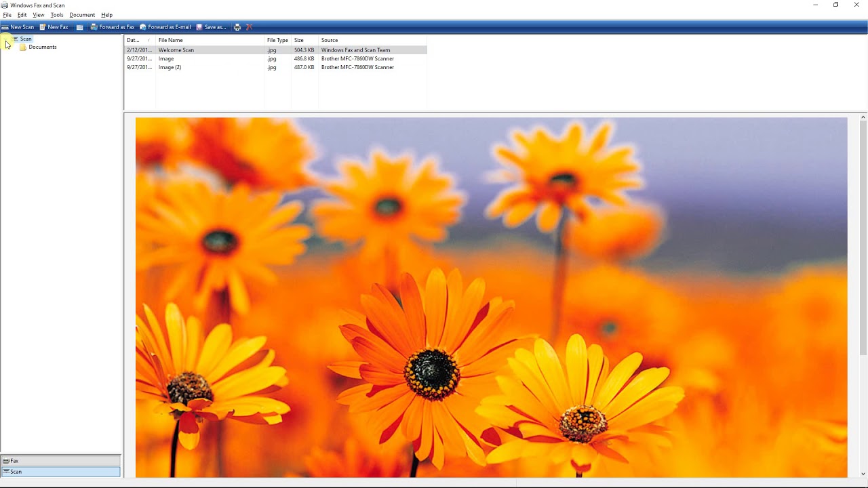Viewport: 868px width, 488px height.
Task: Select the Welcome Scan file row
Action: (275, 50)
